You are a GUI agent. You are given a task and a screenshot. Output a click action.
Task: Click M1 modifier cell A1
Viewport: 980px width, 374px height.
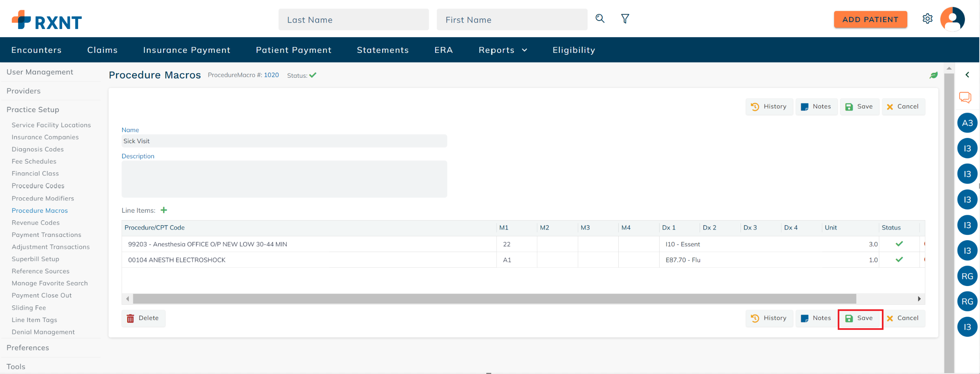[x=517, y=260]
